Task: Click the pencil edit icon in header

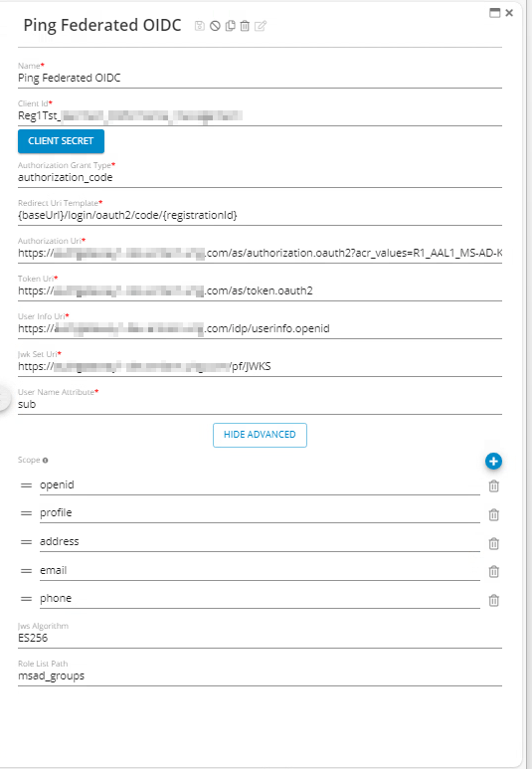Action: coord(261,26)
